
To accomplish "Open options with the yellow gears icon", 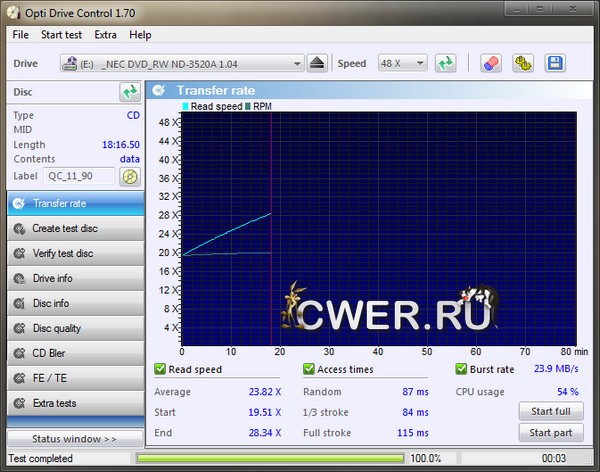I will click(x=523, y=63).
